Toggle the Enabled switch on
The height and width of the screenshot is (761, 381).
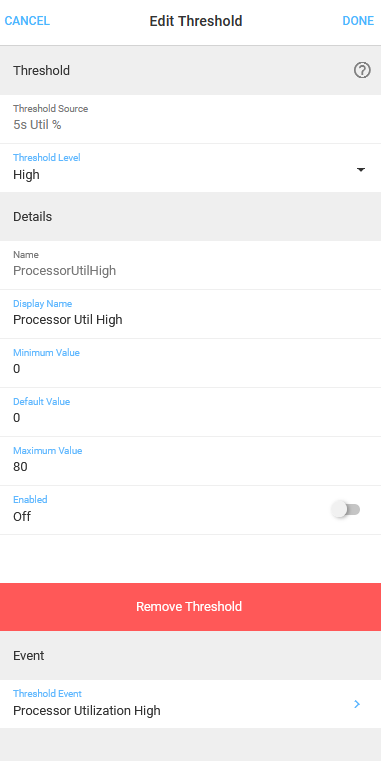[x=346, y=510]
